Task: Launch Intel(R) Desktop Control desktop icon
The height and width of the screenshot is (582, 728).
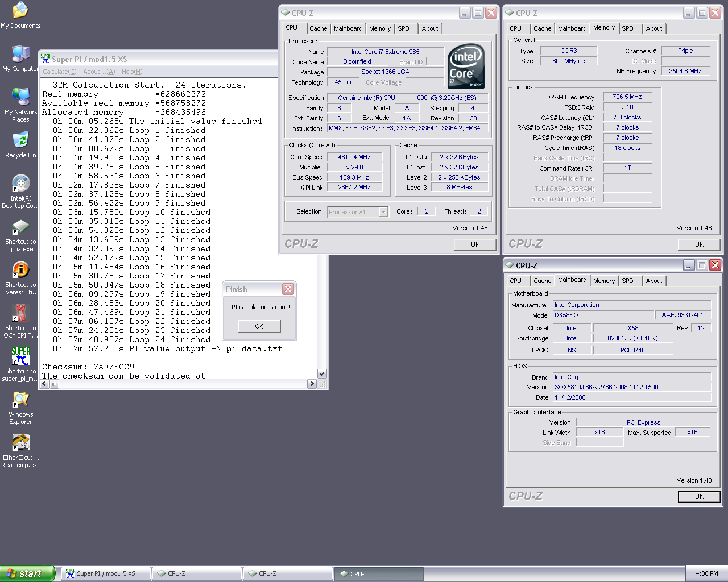Action: coord(20,192)
